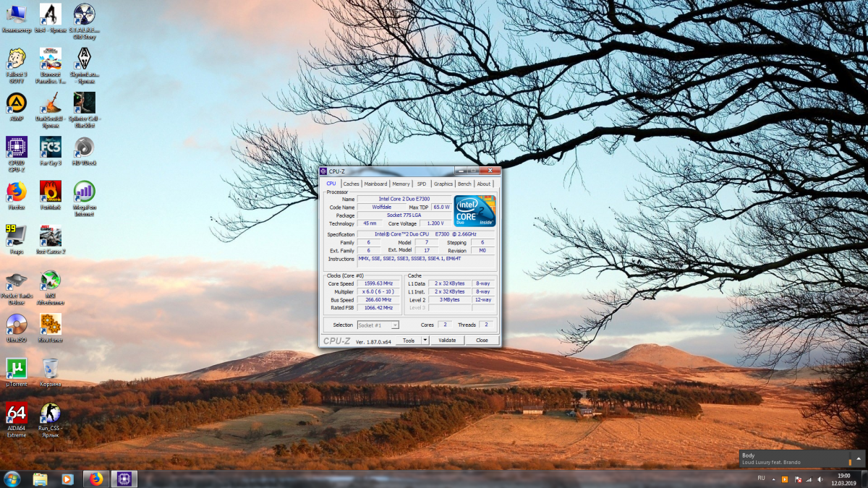The image size is (868, 488).
Task: Click the Level 2 cache value 3 MBytes
Action: [x=449, y=299]
